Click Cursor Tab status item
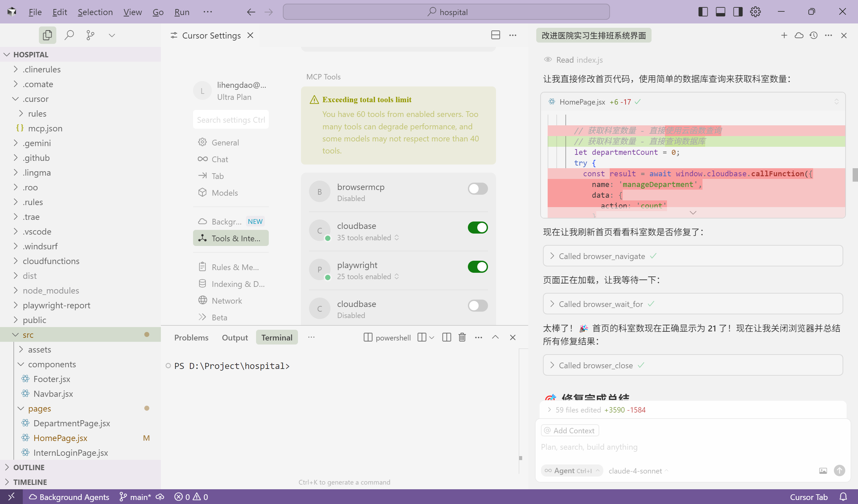 [809, 497]
